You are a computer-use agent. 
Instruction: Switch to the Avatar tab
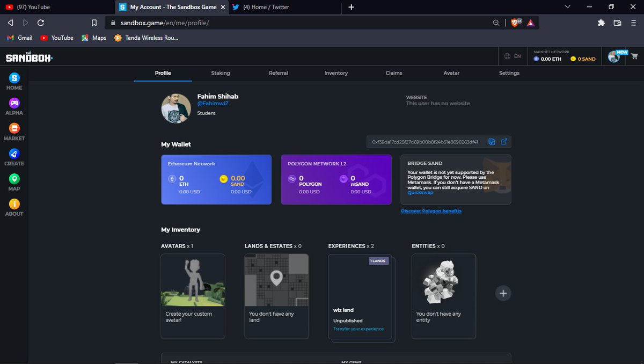(451, 73)
